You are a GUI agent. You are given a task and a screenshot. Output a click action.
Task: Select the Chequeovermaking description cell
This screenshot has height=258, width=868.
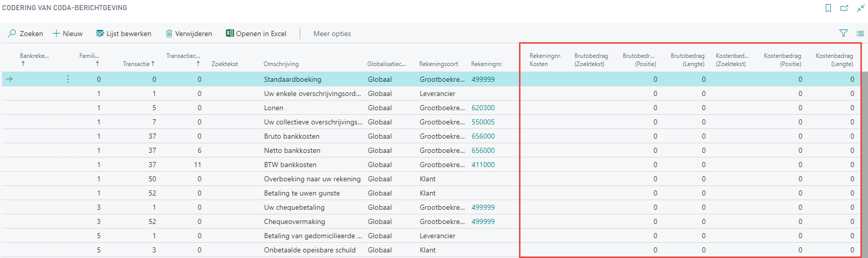[x=294, y=221]
